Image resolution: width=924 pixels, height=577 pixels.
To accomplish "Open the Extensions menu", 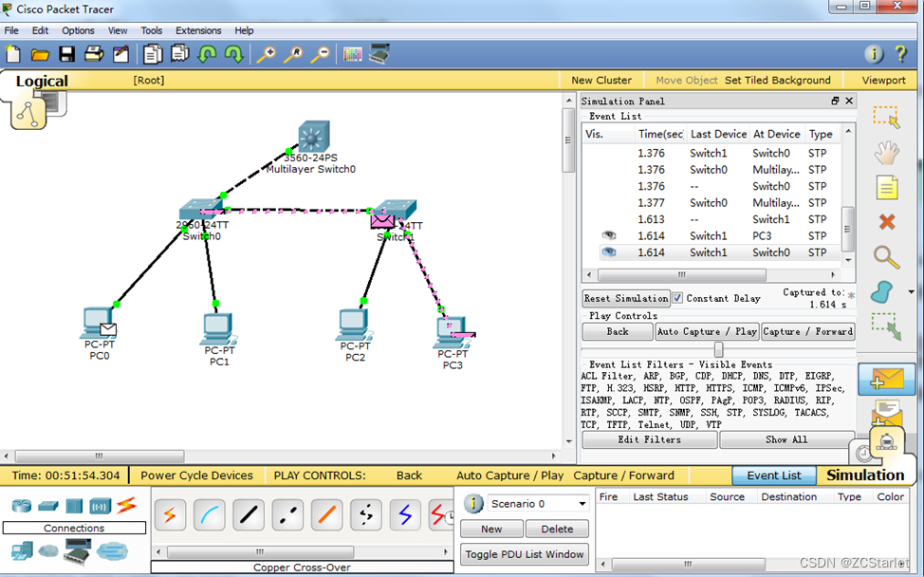I will pyautogui.click(x=198, y=30).
